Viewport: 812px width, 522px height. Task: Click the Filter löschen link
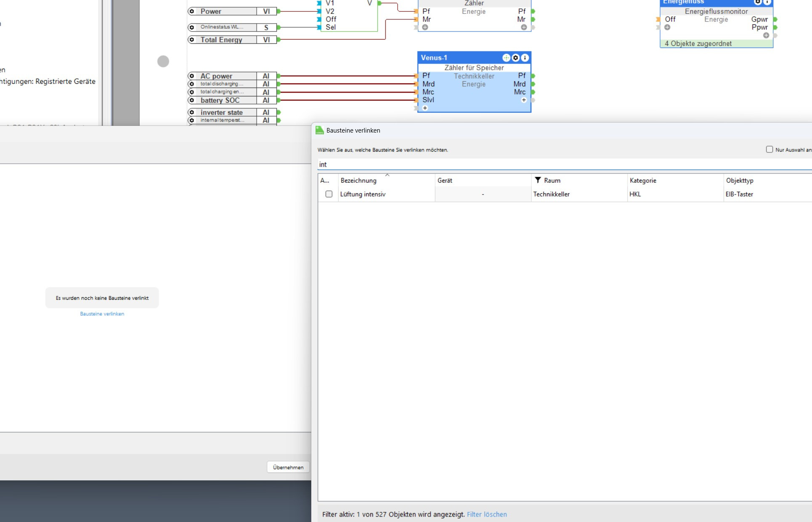click(487, 514)
